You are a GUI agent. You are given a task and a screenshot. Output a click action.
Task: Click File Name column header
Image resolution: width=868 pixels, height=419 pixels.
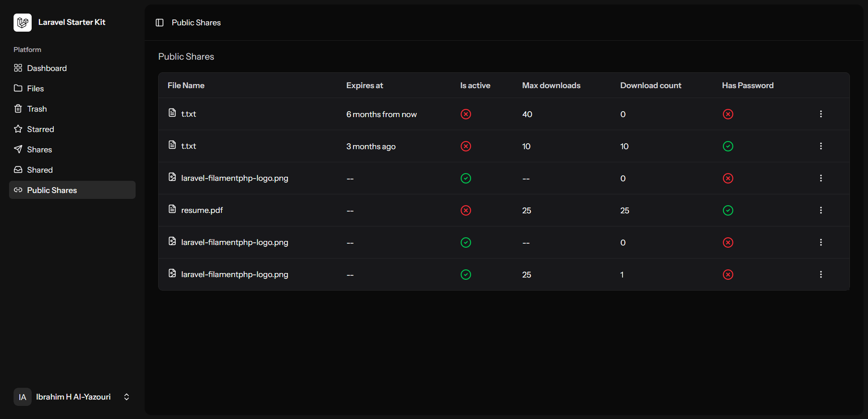(x=186, y=85)
